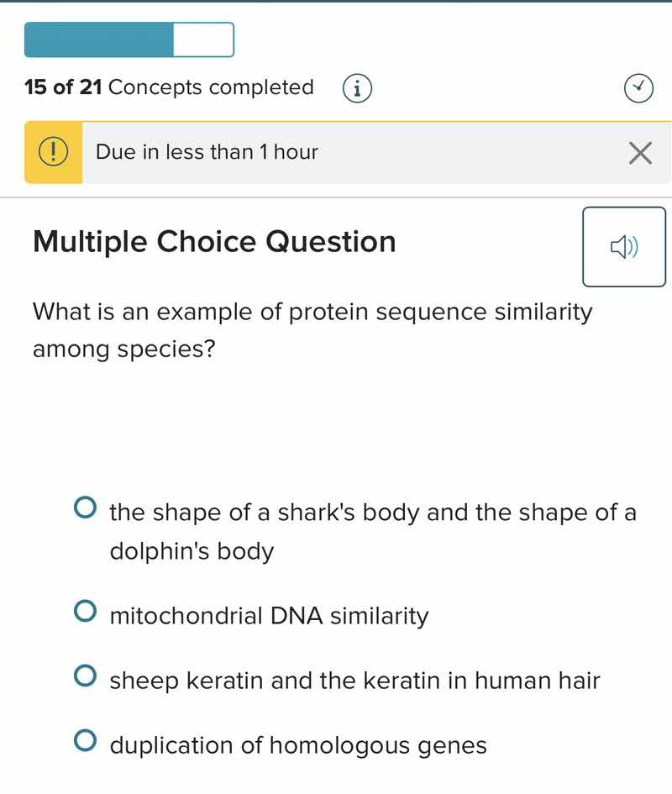Click the first answer's radio circle
Image resolution: width=672 pixels, height=794 pixels.
coord(86,507)
